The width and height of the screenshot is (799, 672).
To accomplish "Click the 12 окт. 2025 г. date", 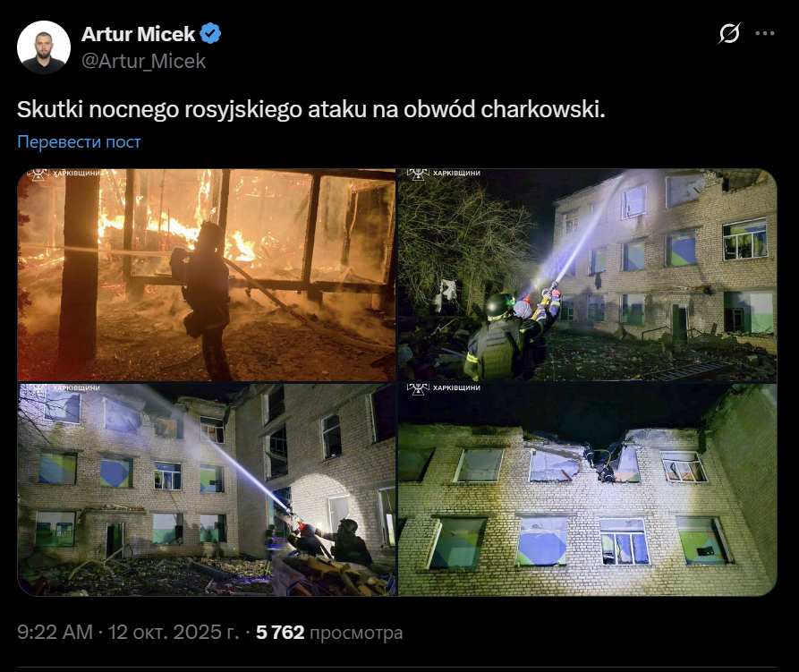I will [174, 633].
